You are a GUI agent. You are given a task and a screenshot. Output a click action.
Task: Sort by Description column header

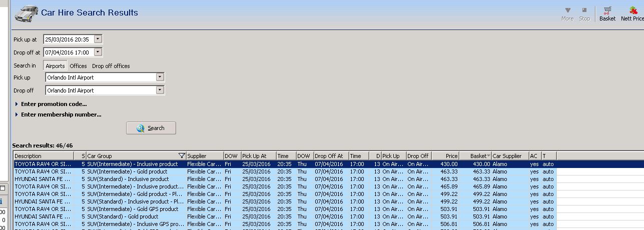click(44, 156)
